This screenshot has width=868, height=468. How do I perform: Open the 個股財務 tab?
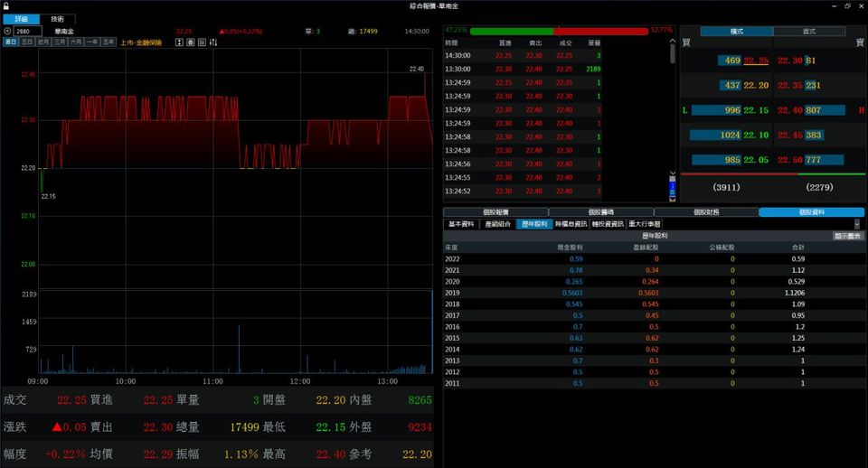pyautogui.click(x=706, y=212)
